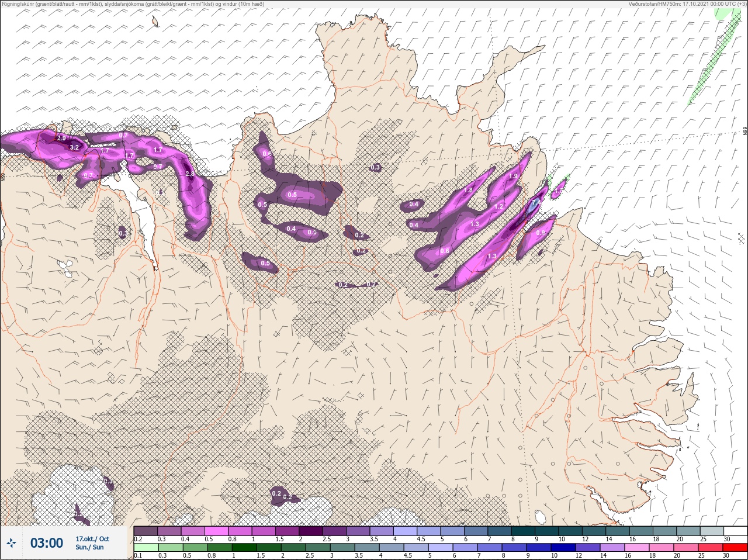Viewport: 748px width, 560px height.
Task: Select bright pink upper swatch between 0.5 and 0.8
Action: pos(217,531)
